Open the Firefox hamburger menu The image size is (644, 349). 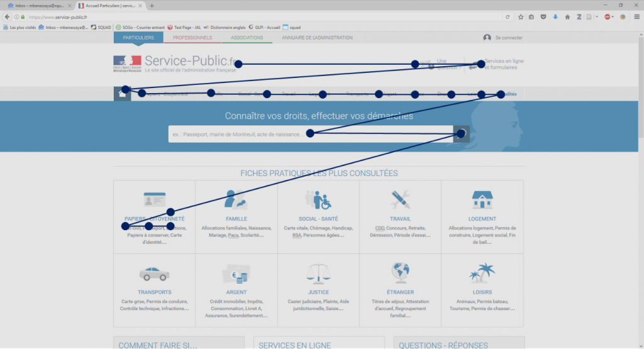tap(636, 17)
